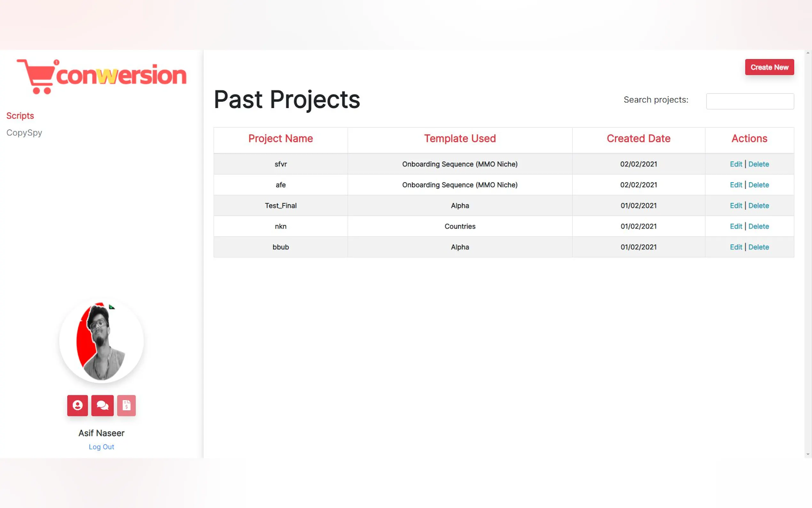This screenshot has width=812, height=508.
Task: Open the billing invoice icon button
Action: click(127, 405)
